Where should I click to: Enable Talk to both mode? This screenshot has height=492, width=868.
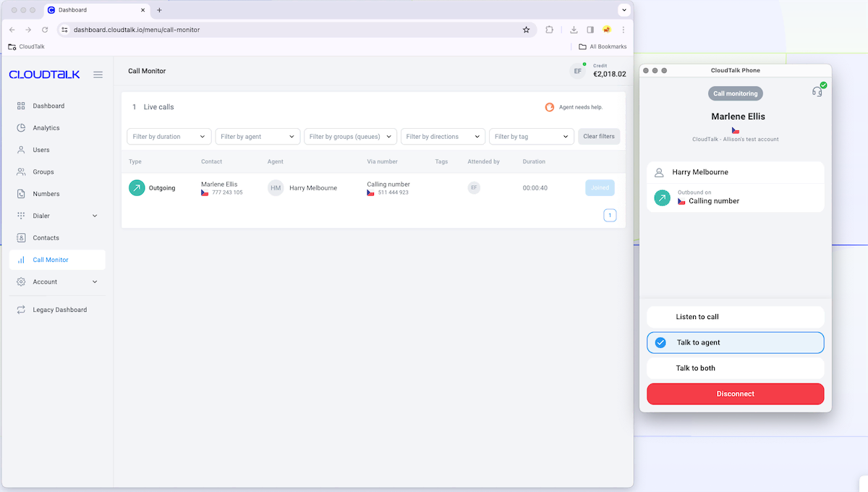(735, 368)
